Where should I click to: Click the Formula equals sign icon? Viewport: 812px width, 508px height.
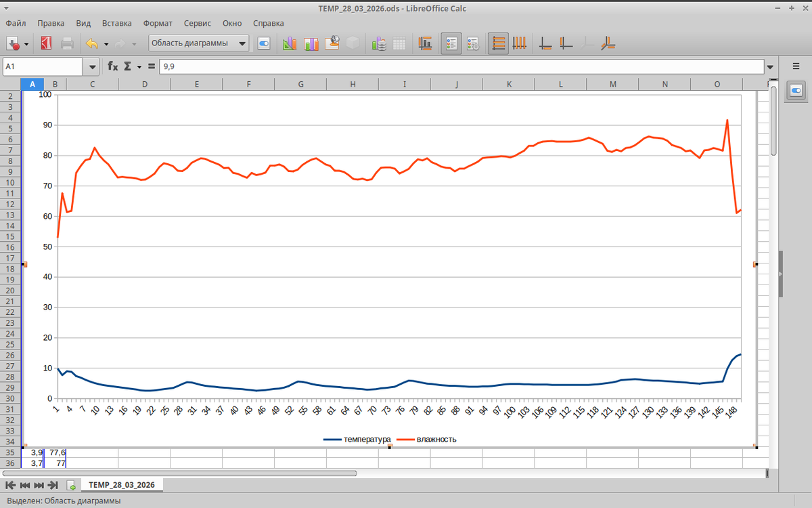(x=151, y=66)
